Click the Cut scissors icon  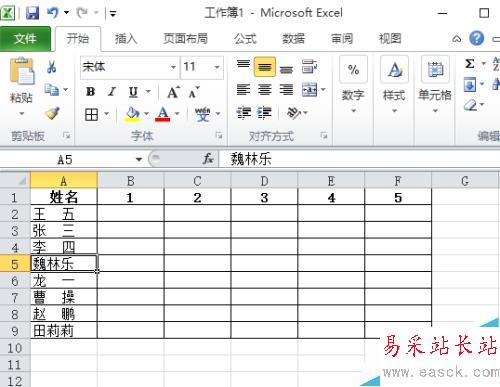pyautogui.click(x=51, y=67)
